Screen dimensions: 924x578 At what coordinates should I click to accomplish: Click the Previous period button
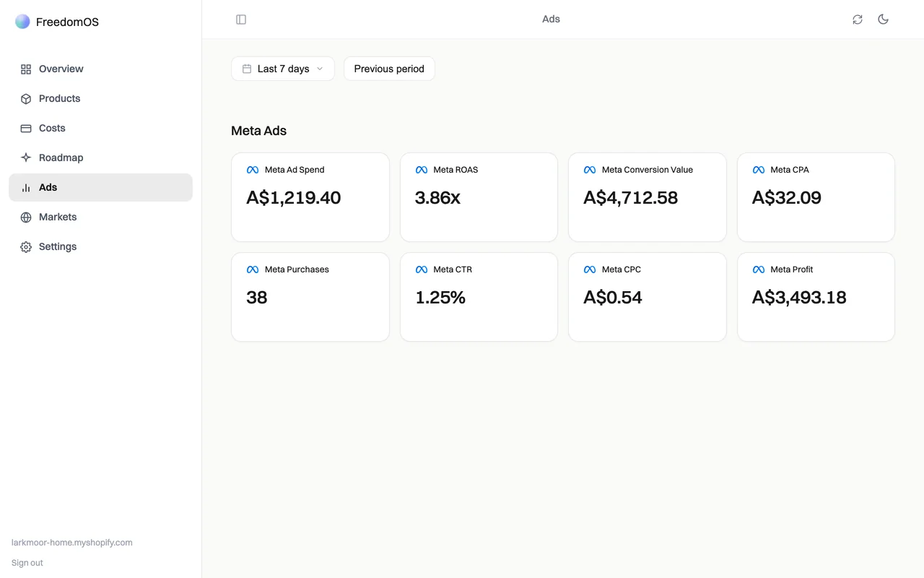pos(389,69)
